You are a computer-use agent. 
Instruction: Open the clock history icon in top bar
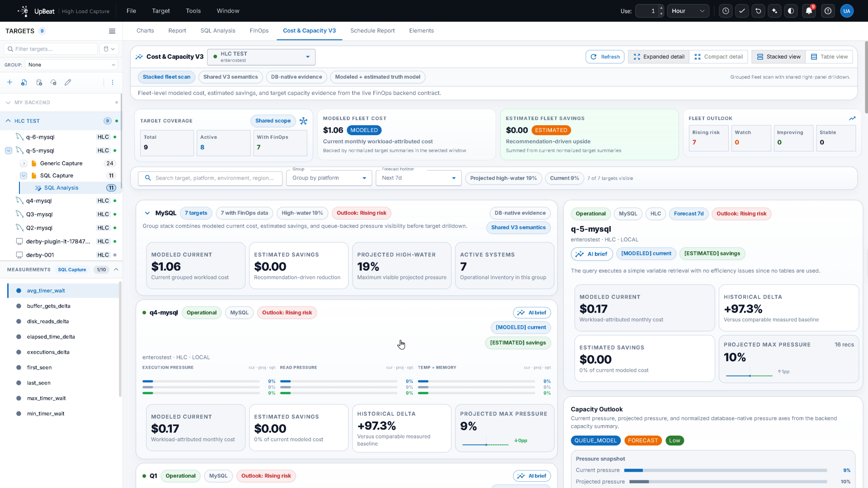coord(726,11)
